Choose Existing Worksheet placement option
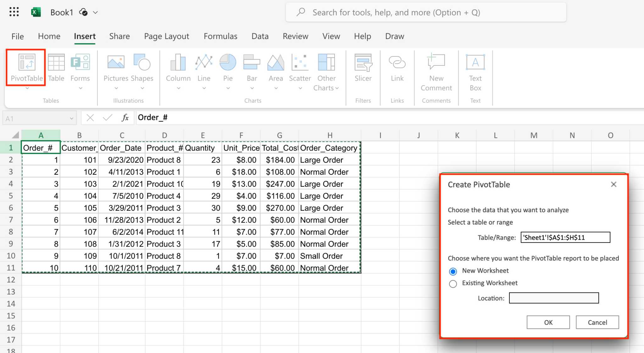 tap(453, 283)
